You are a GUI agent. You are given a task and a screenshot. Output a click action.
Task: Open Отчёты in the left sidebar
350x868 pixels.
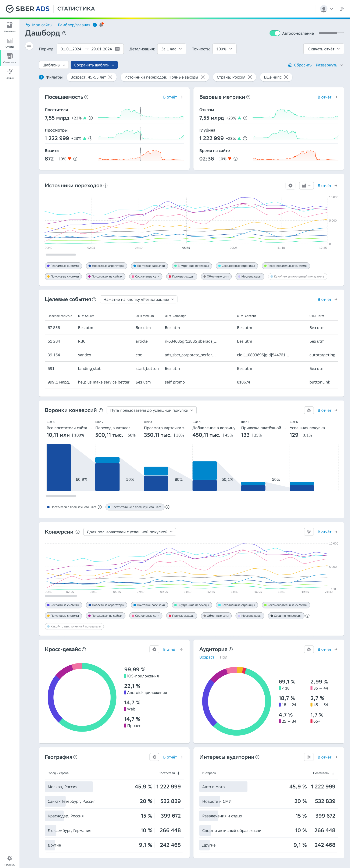(x=10, y=42)
